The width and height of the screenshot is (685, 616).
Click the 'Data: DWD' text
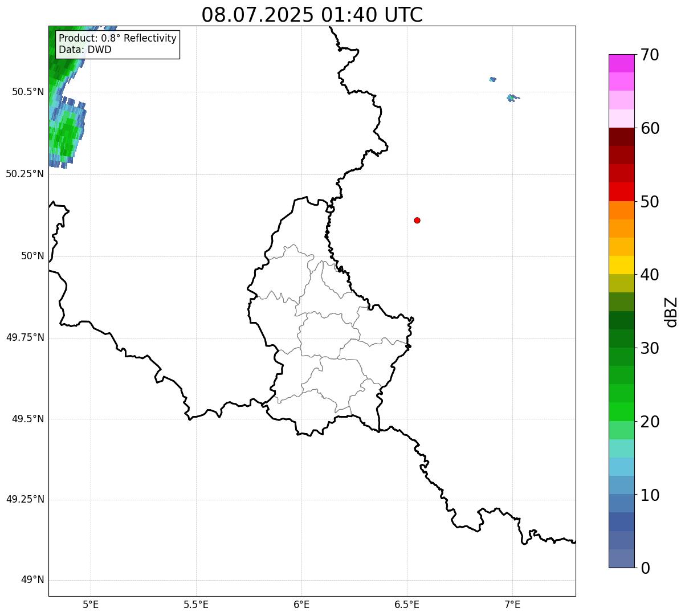[85, 50]
